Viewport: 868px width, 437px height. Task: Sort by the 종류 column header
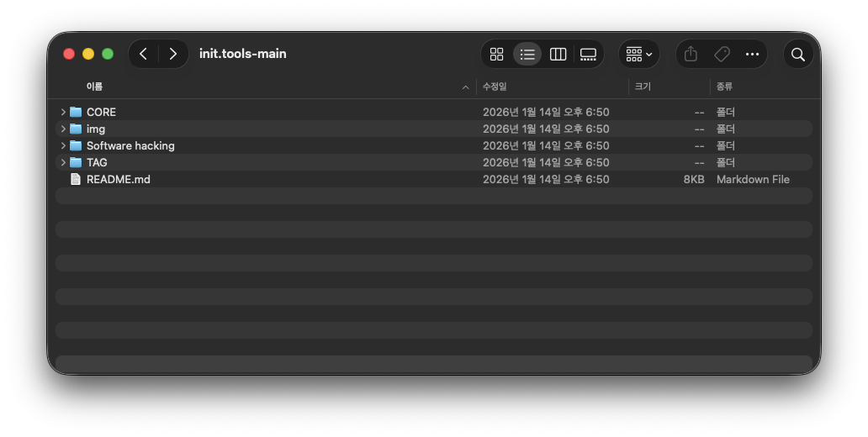tap(724, 87)
